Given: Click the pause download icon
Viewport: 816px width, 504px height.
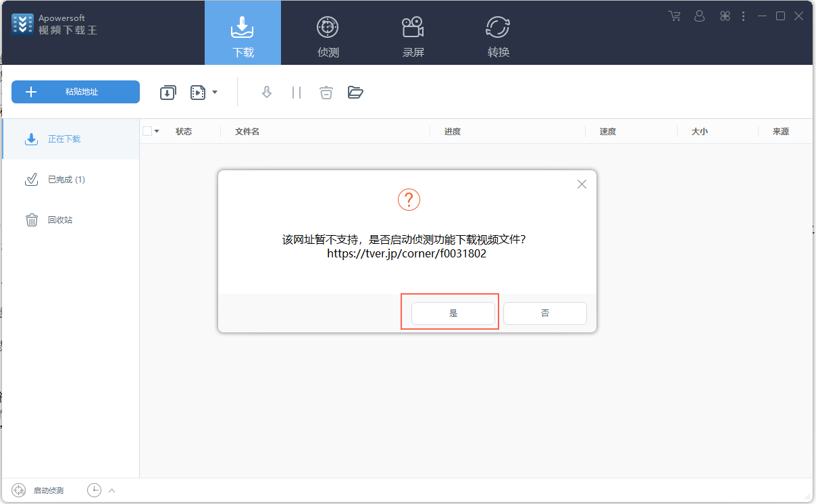Looking at the screenshot, I should pos(297,93).
